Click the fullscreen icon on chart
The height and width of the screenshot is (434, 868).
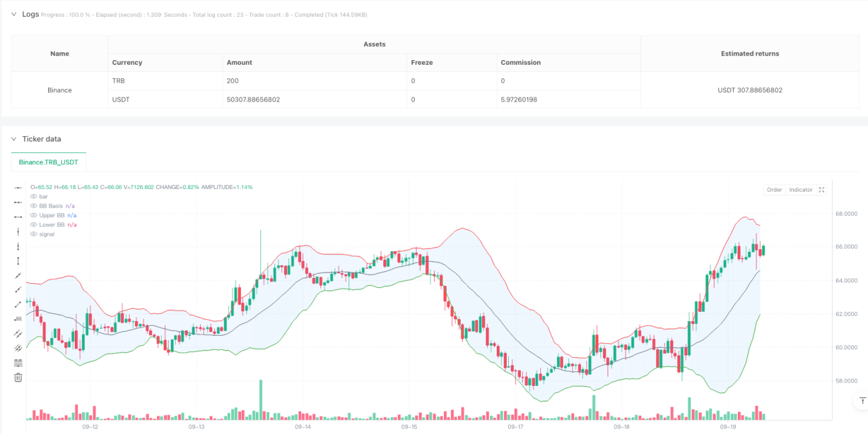point(822,190)
